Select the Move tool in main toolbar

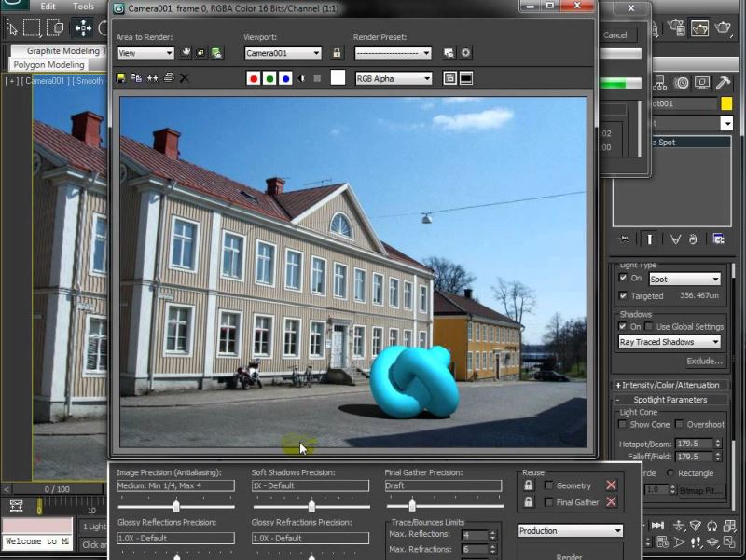(x=83, y=28)
